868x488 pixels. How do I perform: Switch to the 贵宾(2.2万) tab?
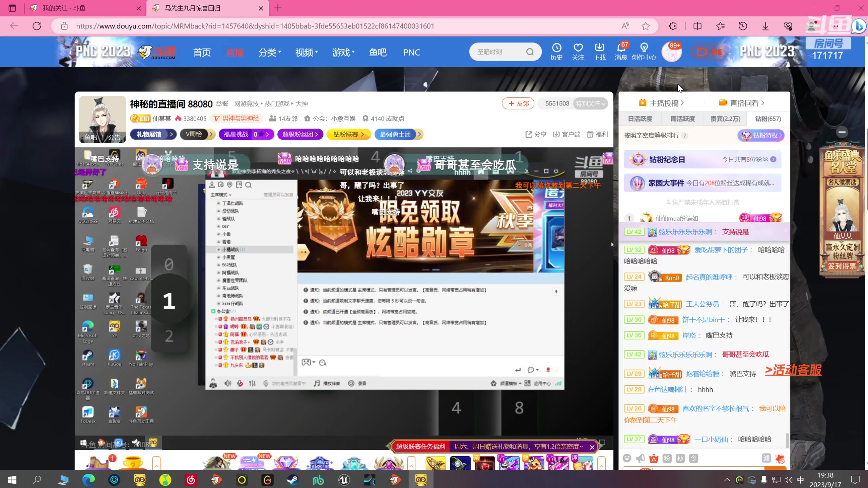(x=725, y=119)
